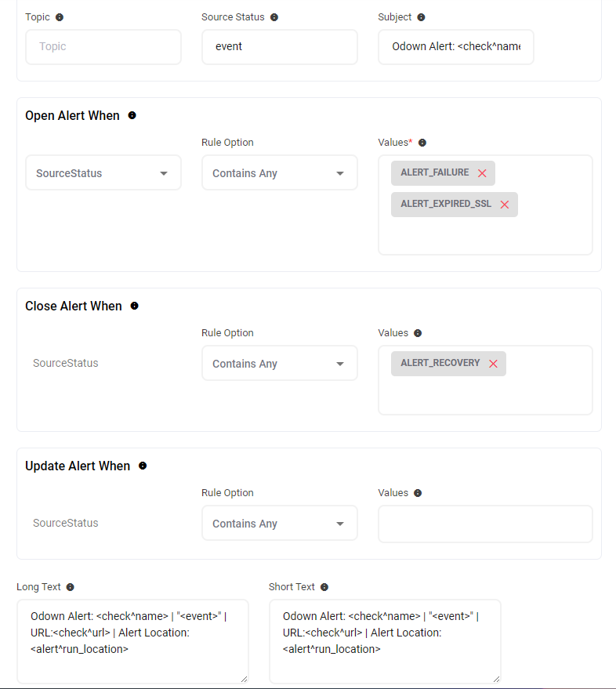
Task: Remove the ALERT_FAILURE value tag
Action: click(x=482, y=173)
